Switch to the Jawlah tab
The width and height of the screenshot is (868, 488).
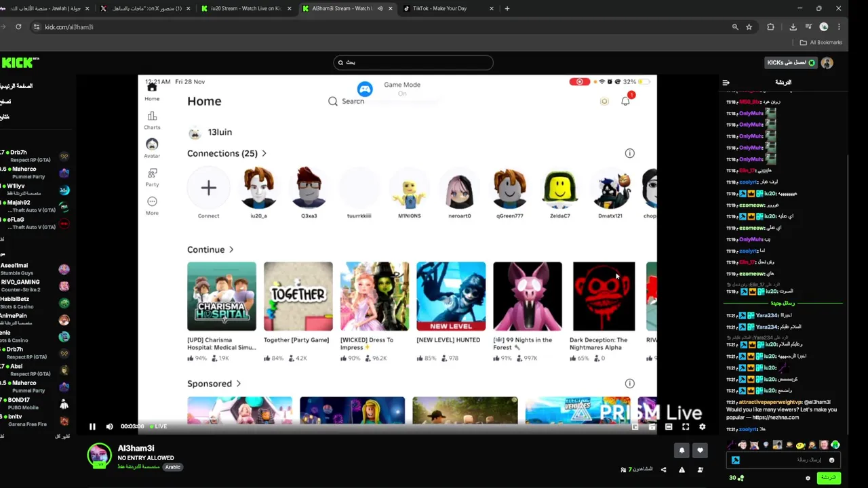[45, 9]
